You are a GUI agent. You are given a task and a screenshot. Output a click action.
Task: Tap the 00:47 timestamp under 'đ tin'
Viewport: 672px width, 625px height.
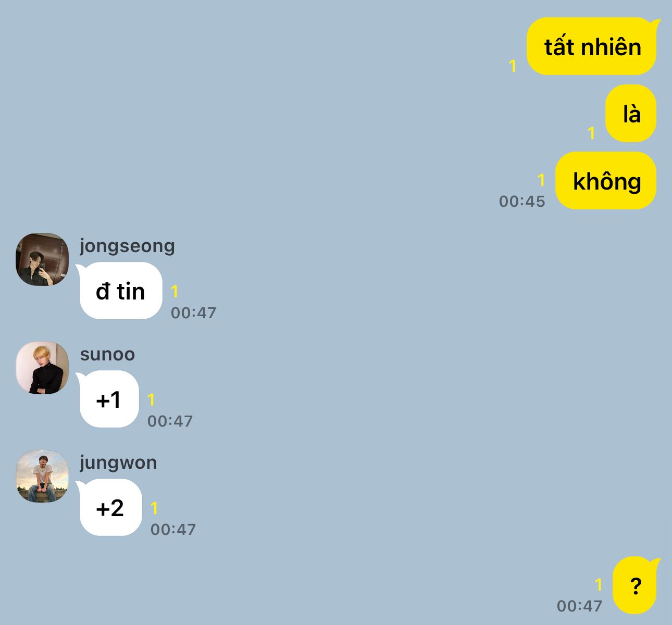pyautogui.click(x=193, y=313)
